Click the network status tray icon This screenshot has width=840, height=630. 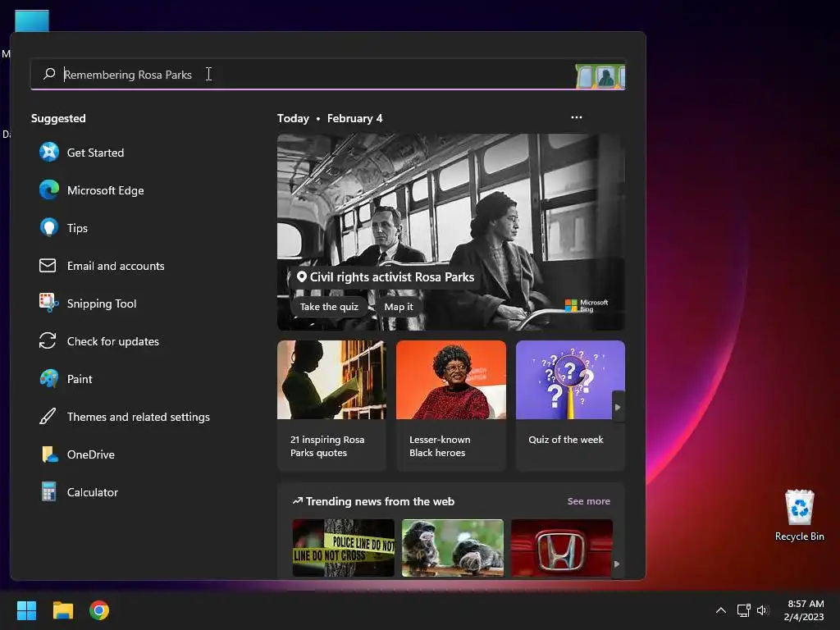[743, 610]
